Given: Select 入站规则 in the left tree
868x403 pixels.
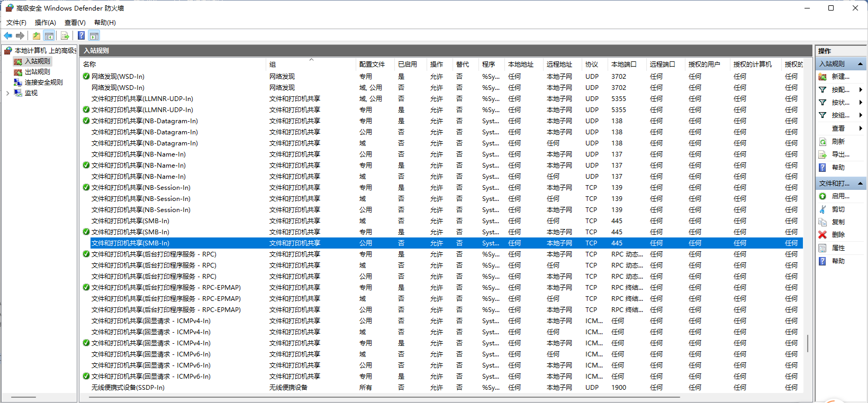Looking at the screenshot, I should click(x=38, y=61).
